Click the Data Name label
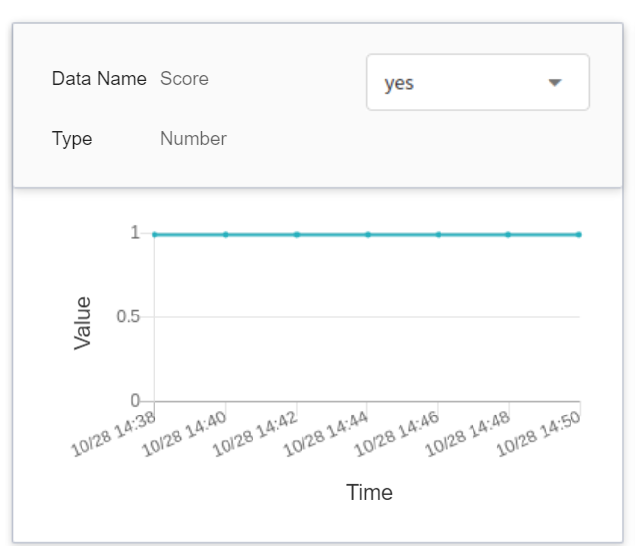The height and width of the screenshot is (556, 635). pyautogui.click(x=99, y=79)
